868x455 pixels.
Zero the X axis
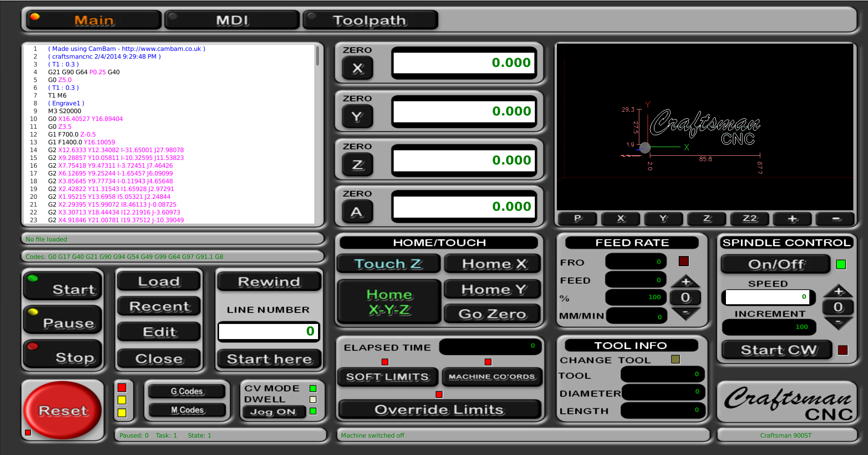pos(357,69)
